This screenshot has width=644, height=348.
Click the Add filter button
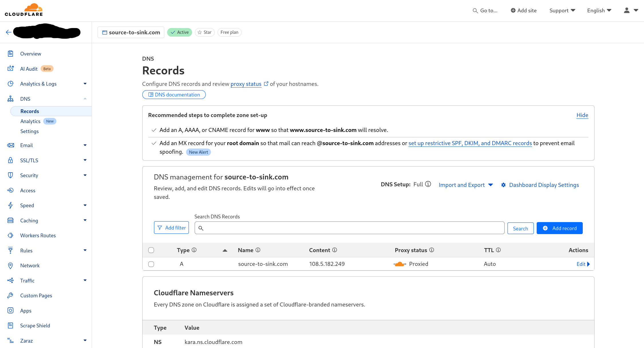[171, 228]
